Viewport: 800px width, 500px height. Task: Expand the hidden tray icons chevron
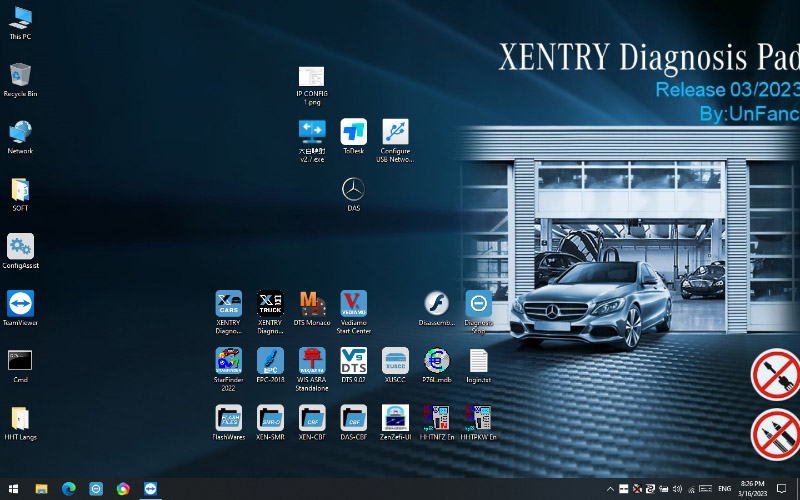[610, 489]
